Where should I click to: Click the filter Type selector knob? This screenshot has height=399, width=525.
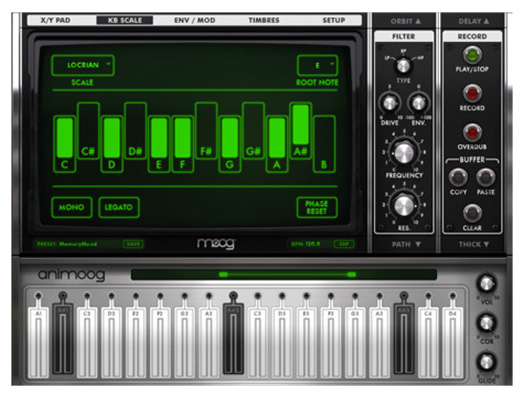point(403,65)
